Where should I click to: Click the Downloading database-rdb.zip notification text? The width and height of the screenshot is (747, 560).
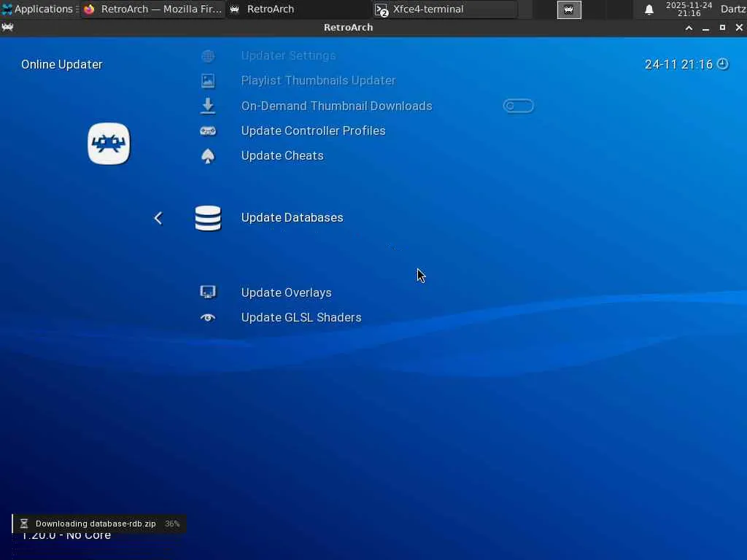coord(96,524)
